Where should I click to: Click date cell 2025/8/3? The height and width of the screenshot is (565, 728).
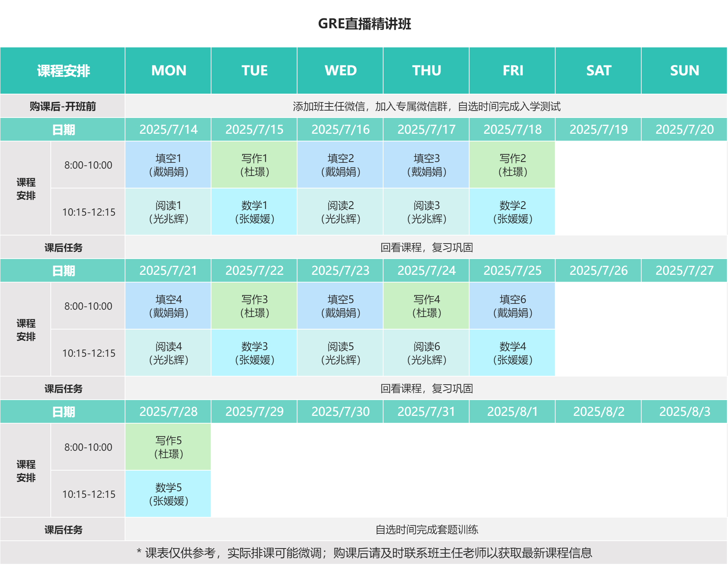(x=685, y=411)
